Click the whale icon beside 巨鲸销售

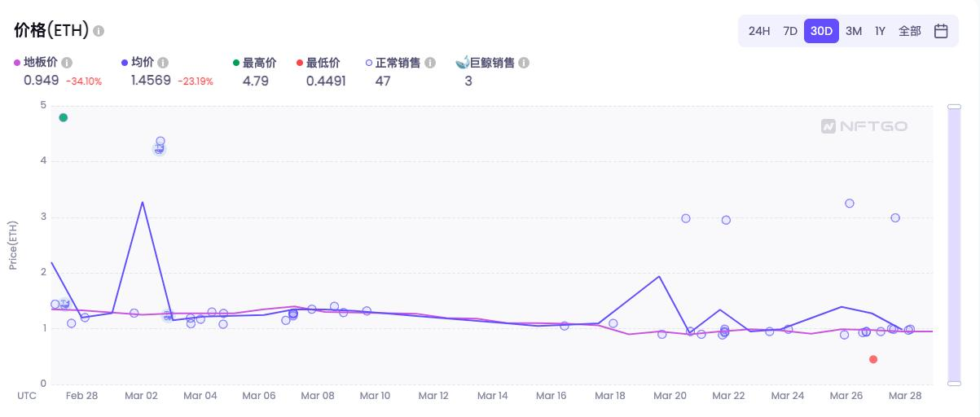point(462,62)
